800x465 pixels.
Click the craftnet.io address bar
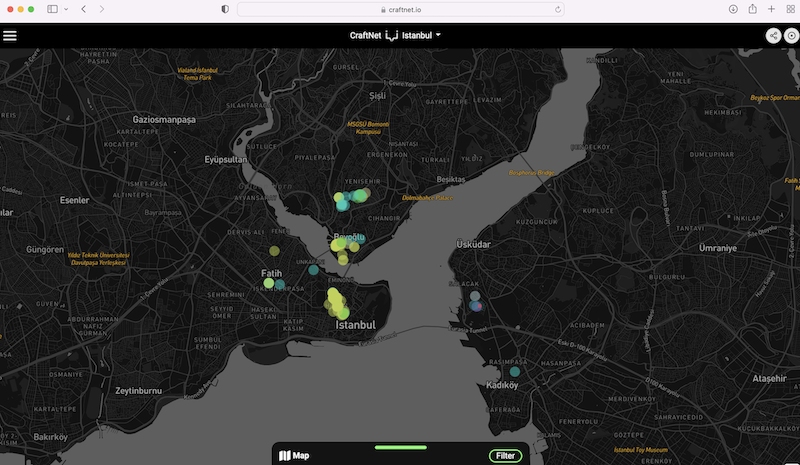(401, 9)
